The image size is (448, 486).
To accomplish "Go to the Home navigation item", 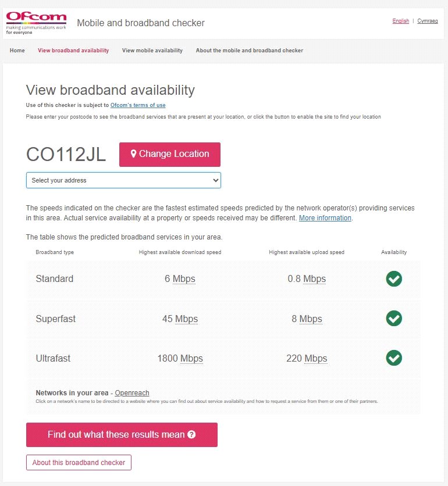I will point(17,51).
